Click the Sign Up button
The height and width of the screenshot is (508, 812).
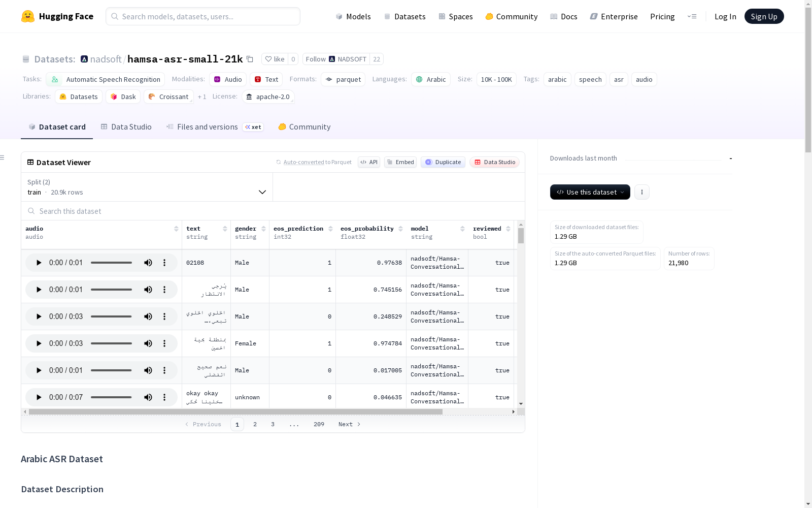click(x=764, y=16)
